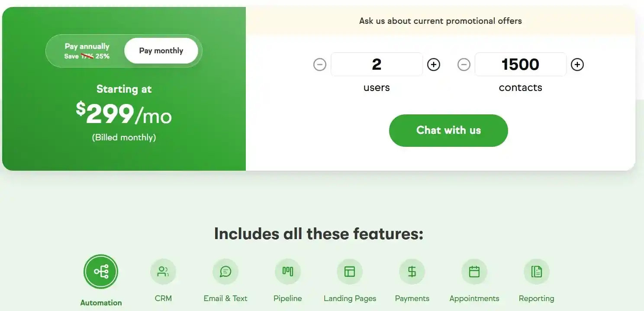Screen dimensions: 644x311
Task: Select the Payments dollar icon
Action: [x=412, y=272]
